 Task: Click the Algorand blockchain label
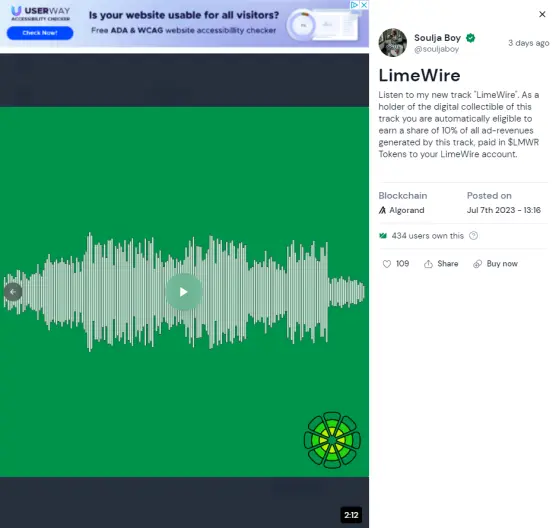pyautogui.click(x=407, y=210)
